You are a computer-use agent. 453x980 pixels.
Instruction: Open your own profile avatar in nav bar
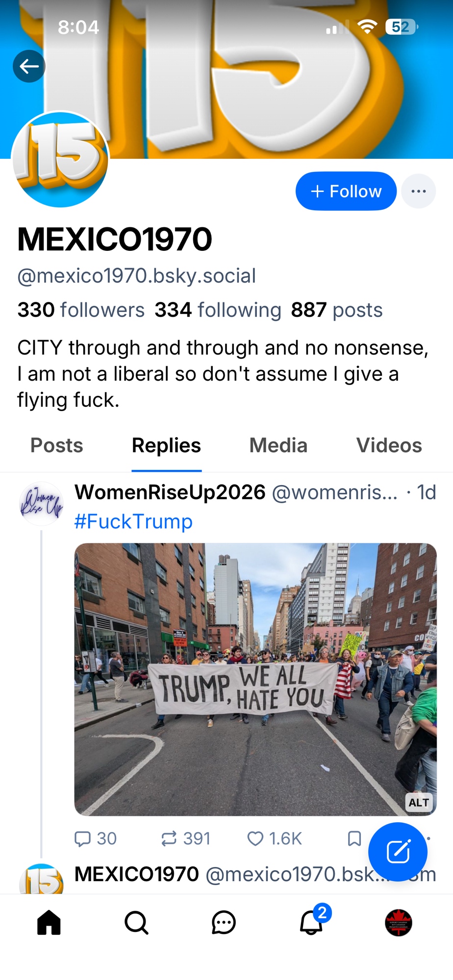tap(398, 923)
